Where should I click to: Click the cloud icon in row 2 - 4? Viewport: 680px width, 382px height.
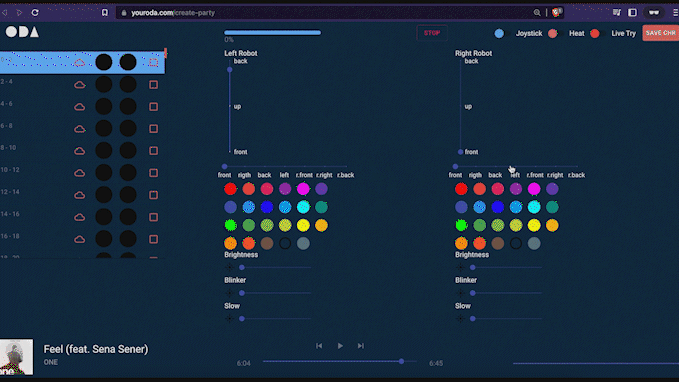[80, 85]
